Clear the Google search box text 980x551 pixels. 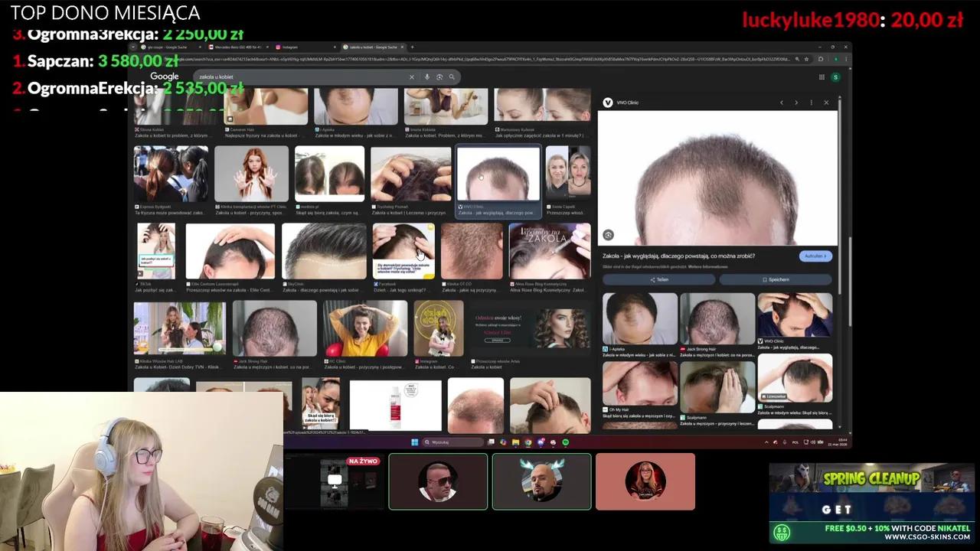coord(411,77)
